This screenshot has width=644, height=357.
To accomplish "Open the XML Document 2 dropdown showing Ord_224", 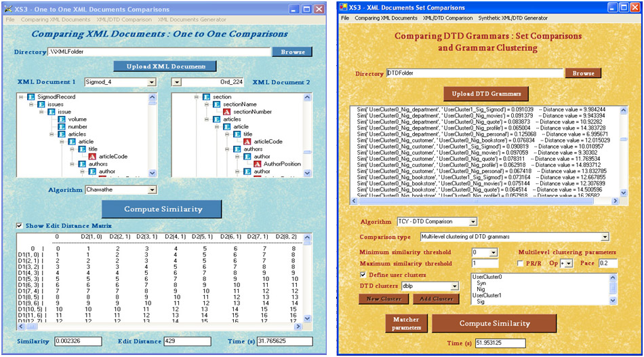I will (x=176, y=82).
